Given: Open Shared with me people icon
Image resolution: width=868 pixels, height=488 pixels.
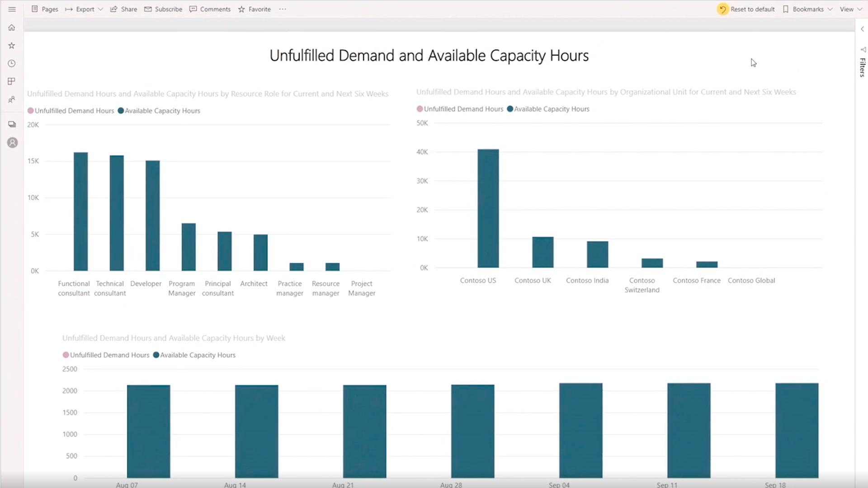Looking at the screenshot, I should [12, 99].
